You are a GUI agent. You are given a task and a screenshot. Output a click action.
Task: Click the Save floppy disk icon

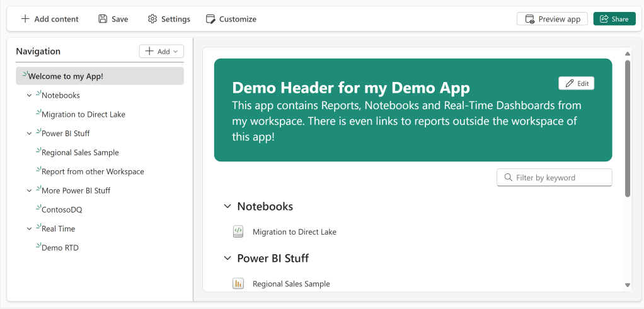pos(103,19)
